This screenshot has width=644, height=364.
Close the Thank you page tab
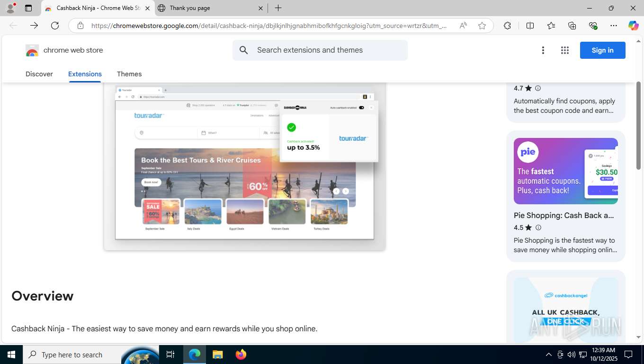pyautogui.click(x=260, y=8)
